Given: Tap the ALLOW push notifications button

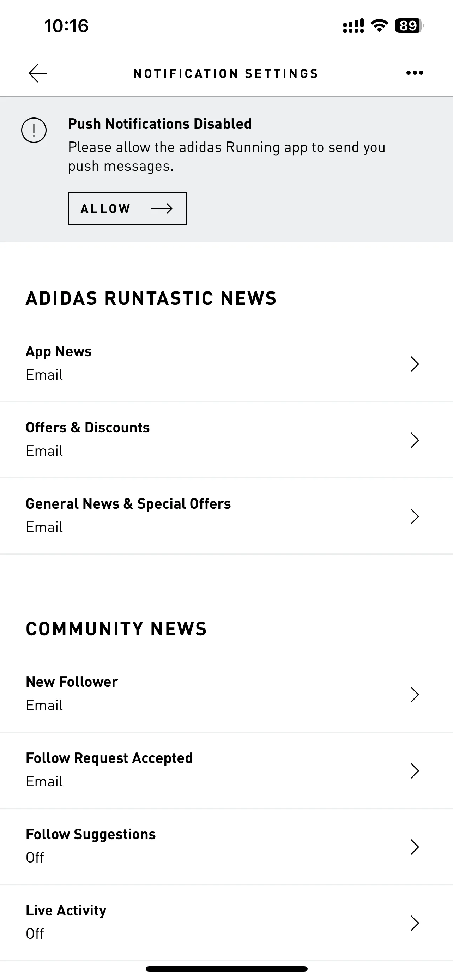Looking at the screenshot, I should [127, 208].
